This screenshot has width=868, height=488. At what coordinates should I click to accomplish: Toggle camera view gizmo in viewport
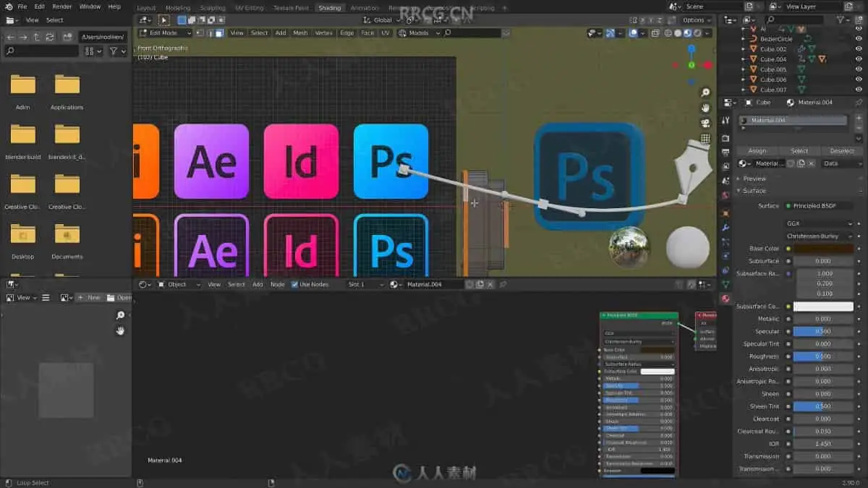pos(705,124)
